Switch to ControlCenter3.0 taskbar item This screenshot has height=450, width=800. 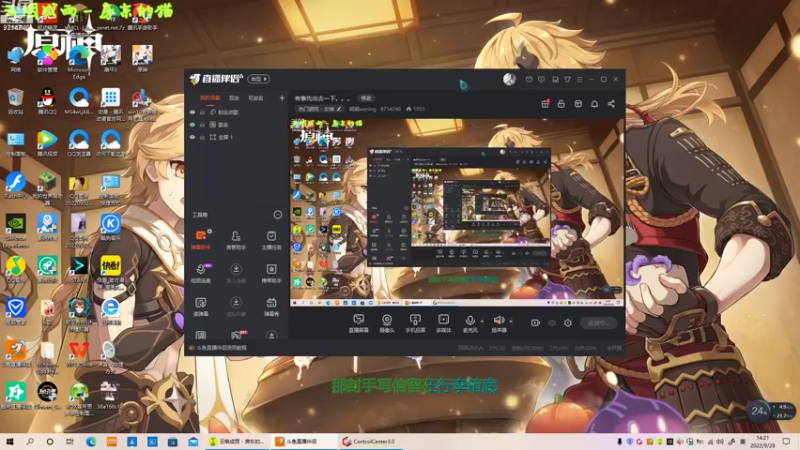(x=371, y=441)
